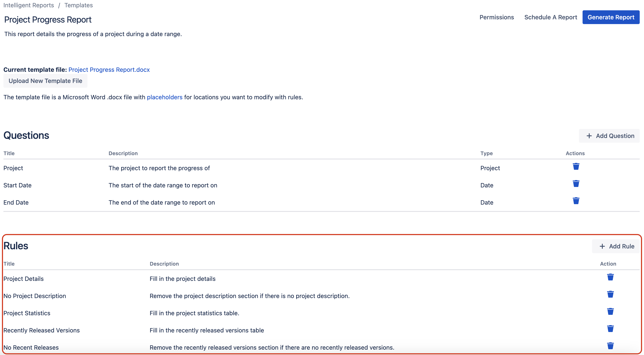Delete the No Project Description rule
644x355 pixels.
pos(610,294)
